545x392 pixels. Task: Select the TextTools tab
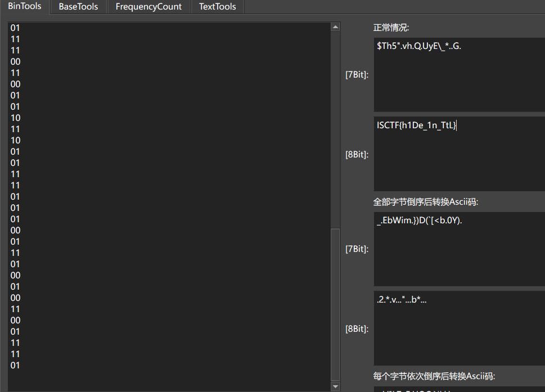click(x=217, y=7)
